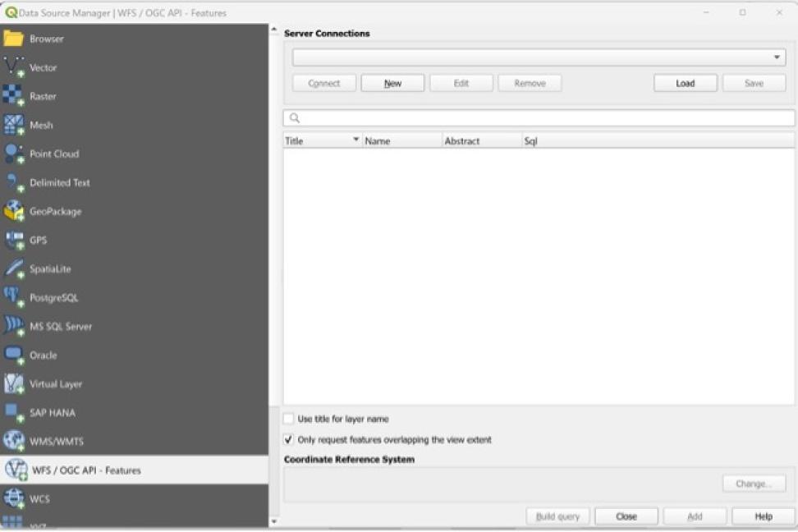The width and height of the screenshot is (798, 532).
Task: Switch to the WMS/WMTS tab label
Action: pos(57,442)
